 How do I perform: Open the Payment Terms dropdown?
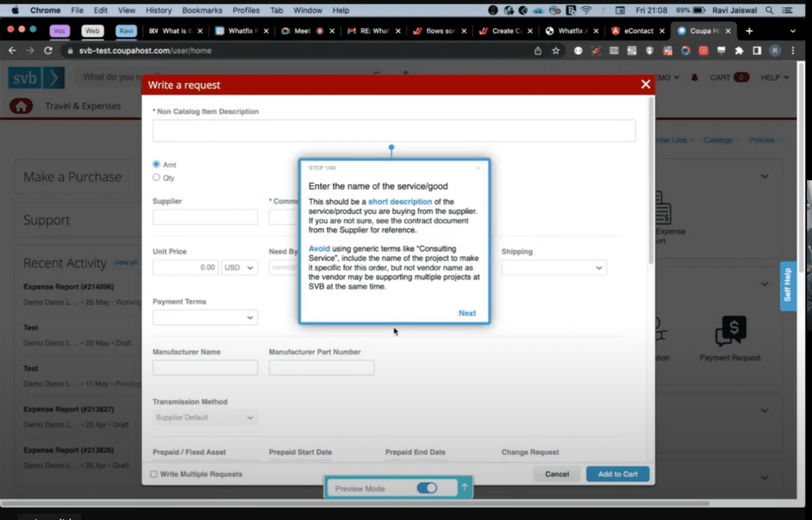(205, 317)
